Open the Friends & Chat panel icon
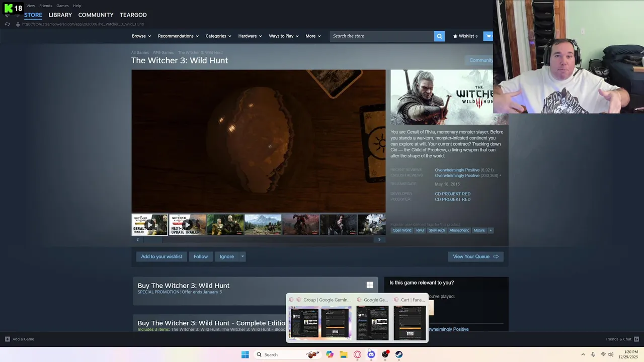Viewport: 644px width, 362px height. pyautogui.click(x=636, y=339)
